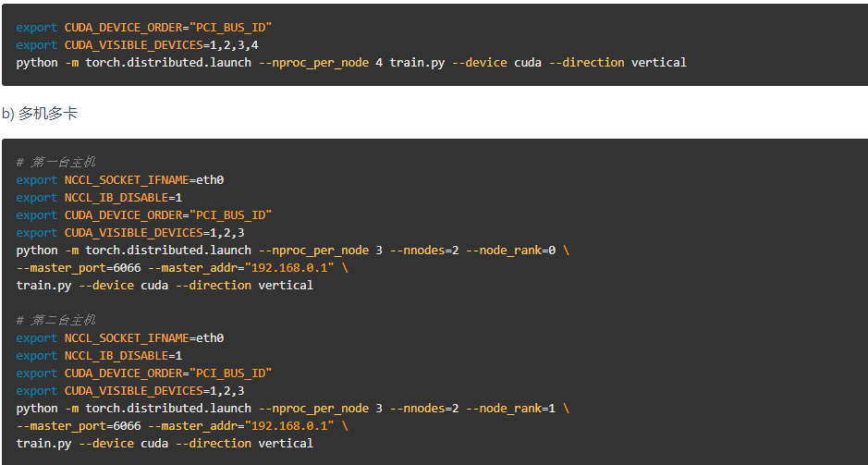Viewport: 868px width, 465px height.
Task: Click the "# 第一台主机" comment line
Action: coord(55,163)
